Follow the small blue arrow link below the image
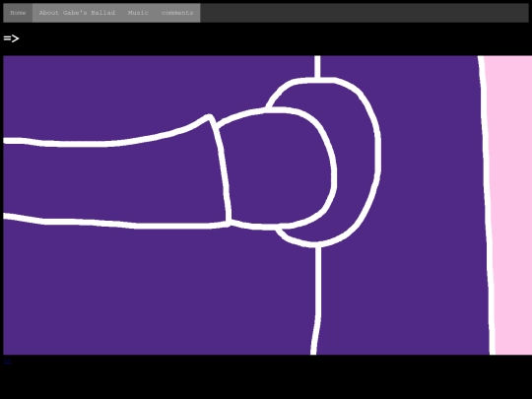Screen dimensions: 532x399 [x=7, y=361]
